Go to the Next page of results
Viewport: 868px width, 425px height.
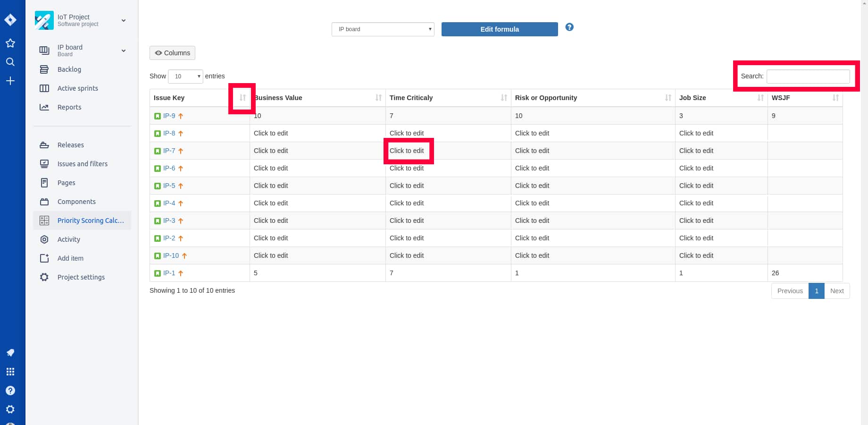(837, 291)
